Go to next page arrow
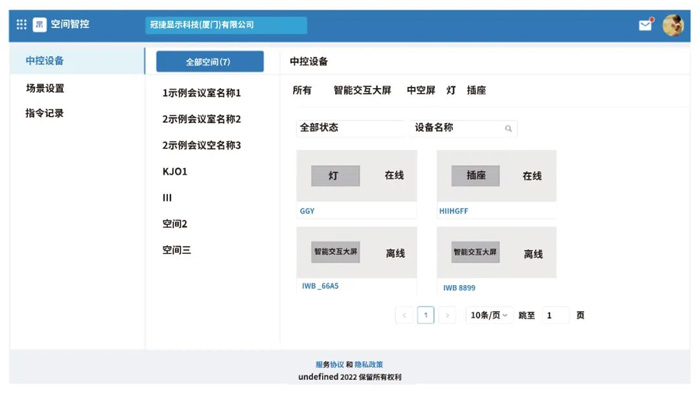Viewport: 700px width, 394px height. click(447, 315)
